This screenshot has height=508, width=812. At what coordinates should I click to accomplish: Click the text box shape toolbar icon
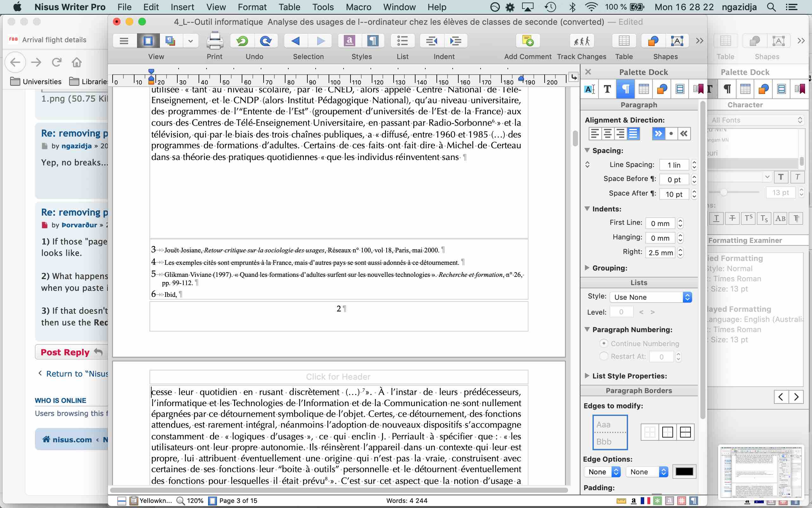point(677,41)
